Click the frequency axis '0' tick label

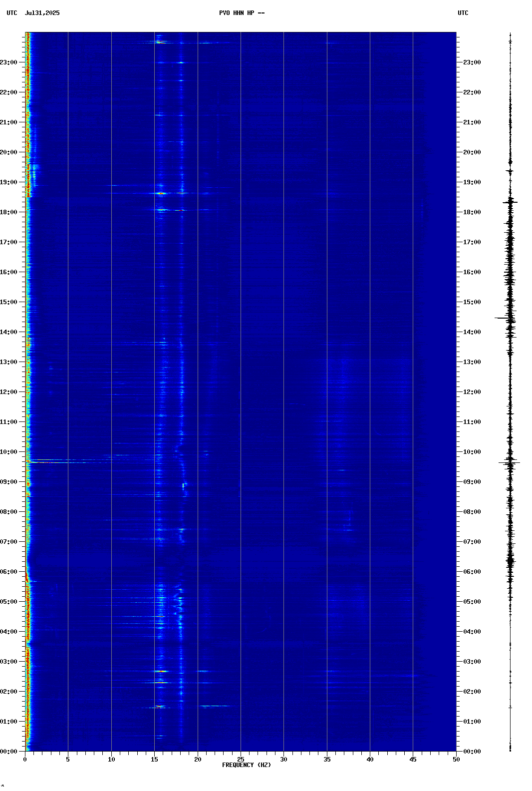coord(25,760)
